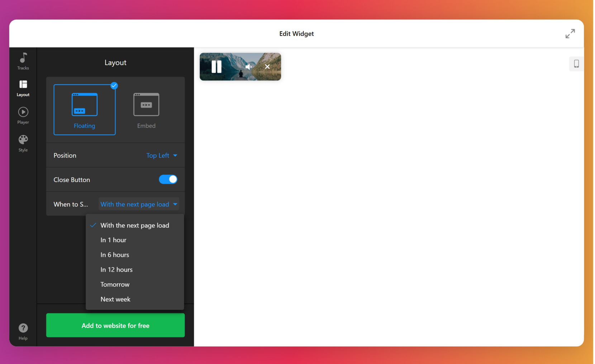Image resolution: width=595 pixels, height=364 pixels.
Task: Open the When to Show dropdown
Action: point(139,204)
